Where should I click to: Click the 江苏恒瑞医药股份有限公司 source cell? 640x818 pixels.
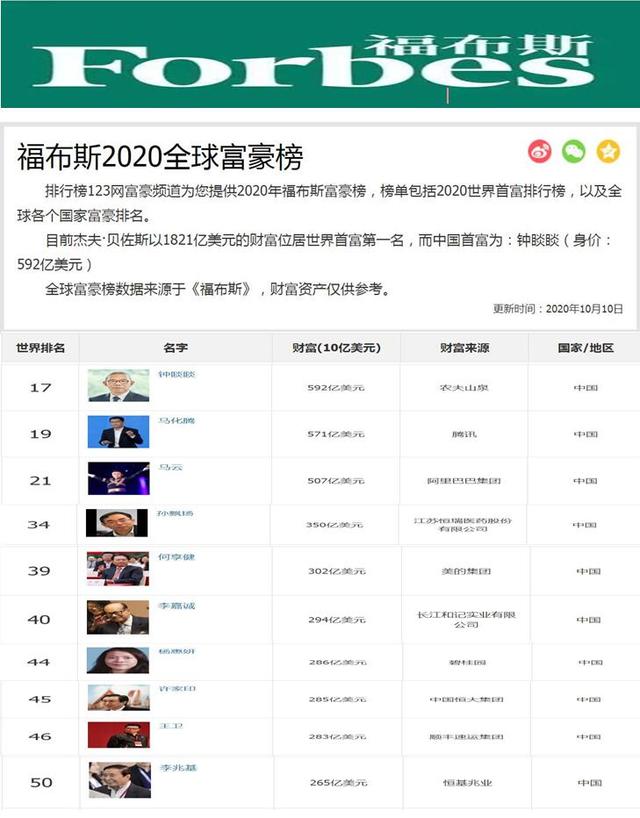pyautogui.click(x=463, y=525)
